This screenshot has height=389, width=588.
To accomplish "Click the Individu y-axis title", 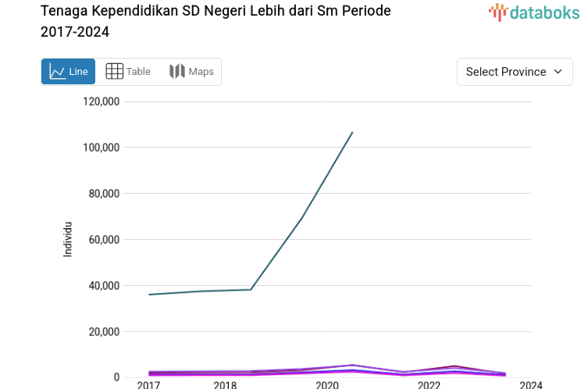I will coord(68,240).
